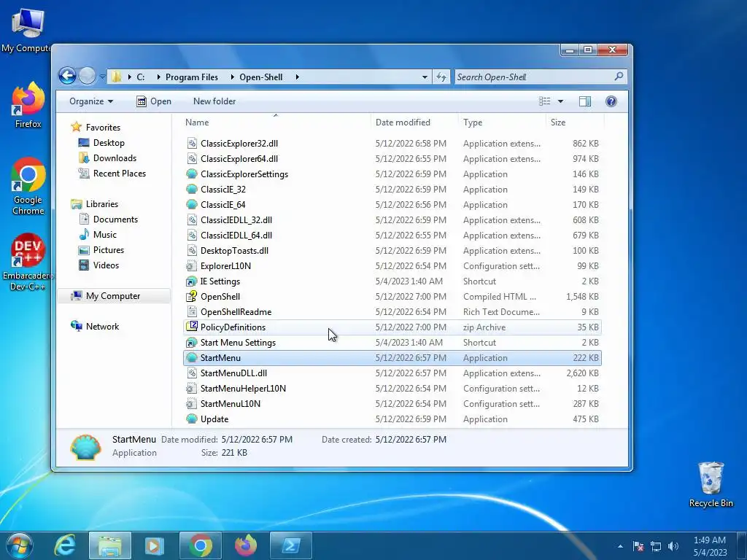Select OpenShell compiled HTML help icon
Screen dimensions: 747x560
[192, 296]
